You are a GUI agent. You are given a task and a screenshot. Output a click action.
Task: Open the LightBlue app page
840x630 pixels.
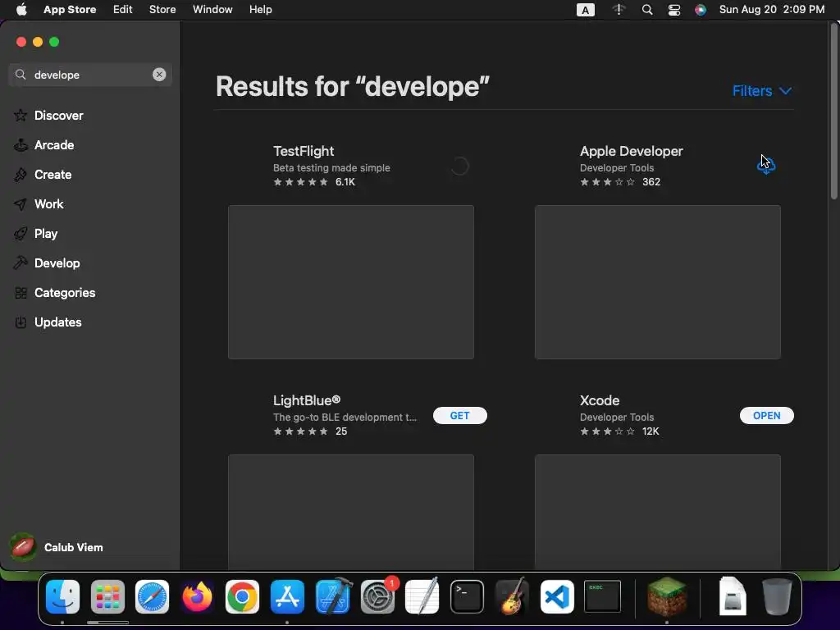click(x=307, y=400)
